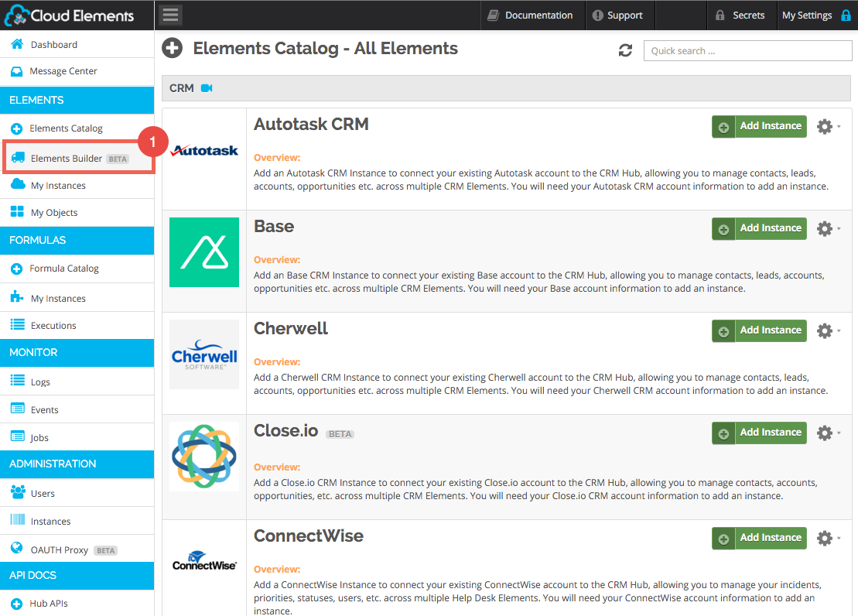Click the Message Center inbox icon
The width and height of the screenshot is (858, 616).
[17, 71]
